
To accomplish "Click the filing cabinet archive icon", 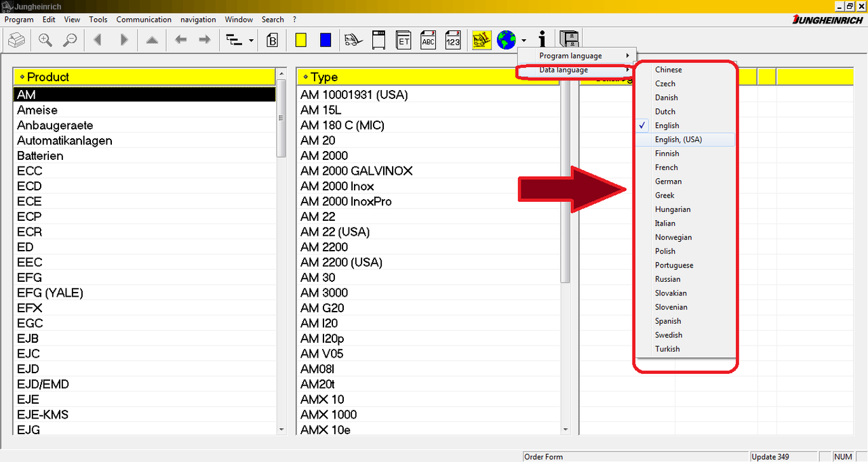I will [569, 40].
